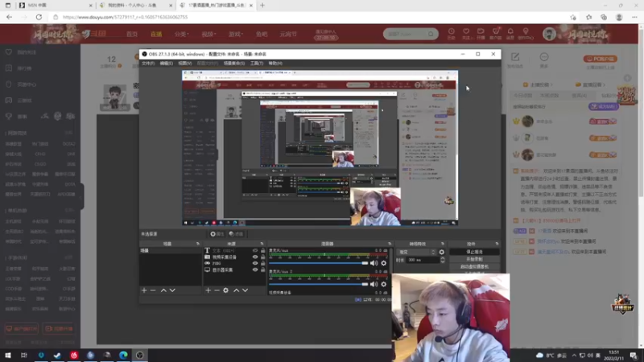Open the Douyu history clock icon
Screen dimensions: 644x362
[451, 33]
